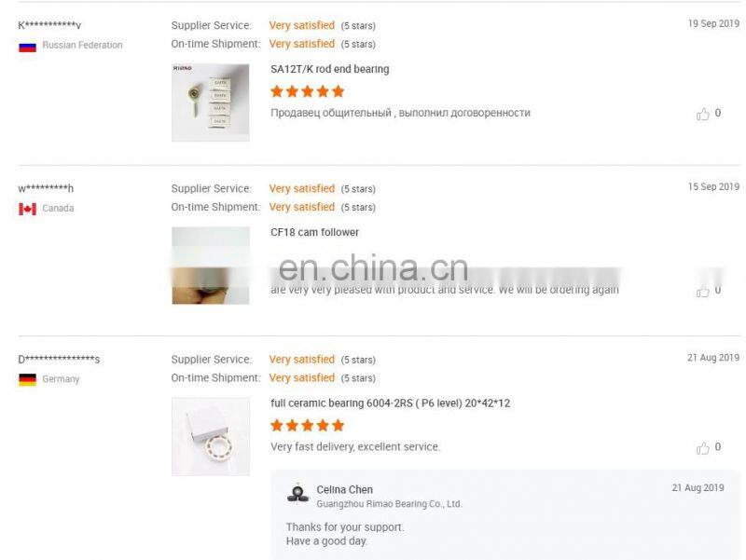Open CF18 cam follower product link
746x560 pixels.
(x=314, y=232)
